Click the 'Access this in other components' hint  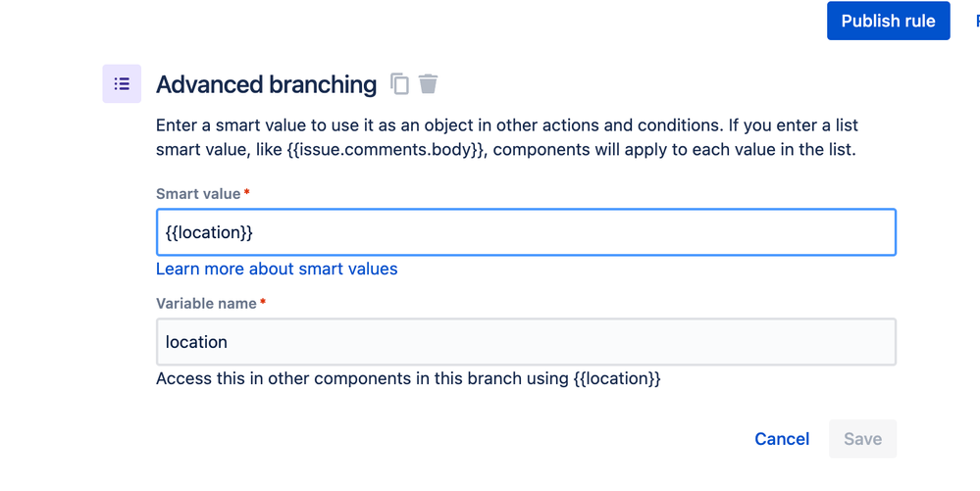point(363,378)
